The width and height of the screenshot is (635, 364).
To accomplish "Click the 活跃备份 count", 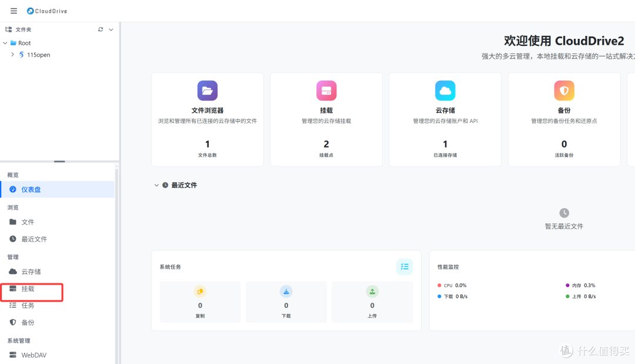I will coord(564,144).
